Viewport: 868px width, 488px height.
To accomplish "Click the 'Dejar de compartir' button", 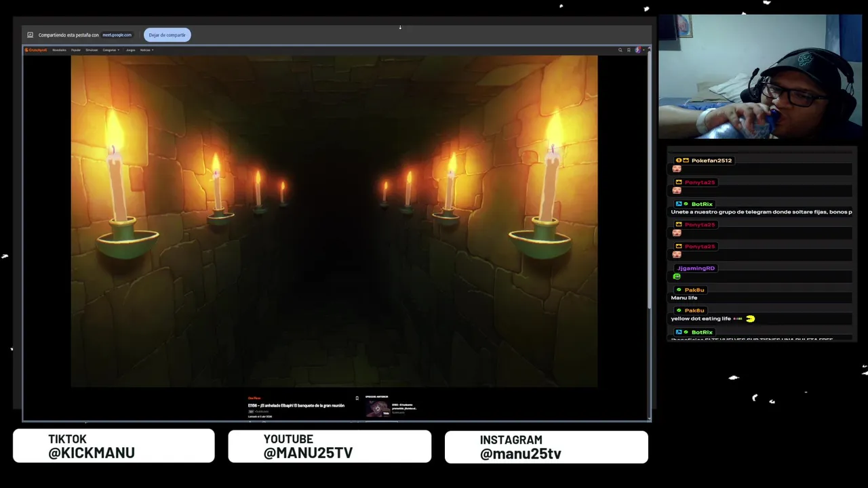I will (x=167, y=35).
